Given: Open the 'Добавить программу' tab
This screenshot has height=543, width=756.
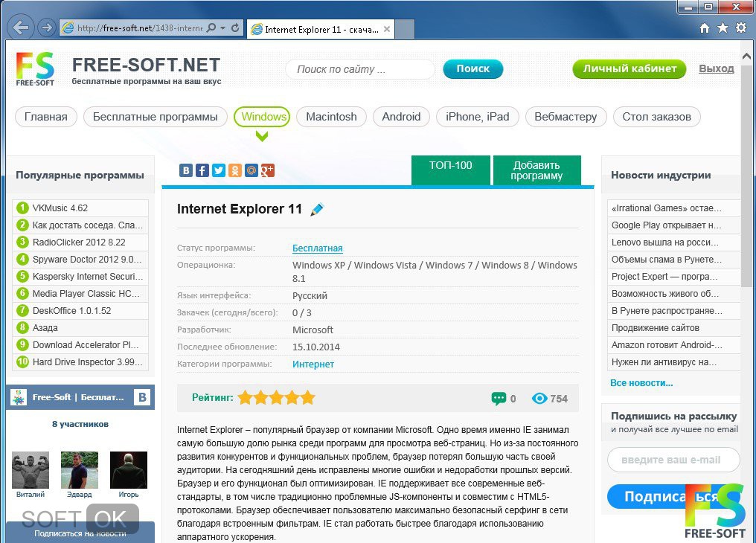Looking at the screenshot, I should (536, 170).
